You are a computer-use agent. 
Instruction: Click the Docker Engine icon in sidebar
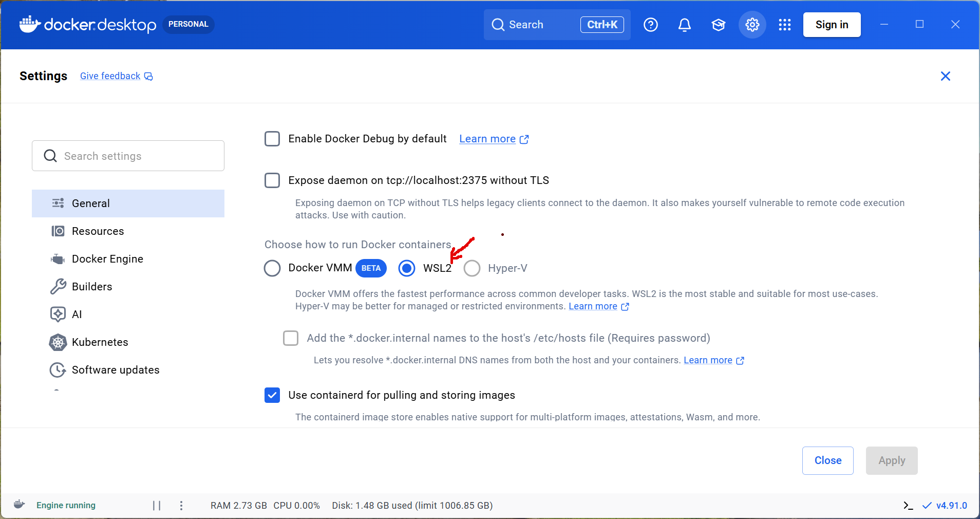[x=58, y=259]
